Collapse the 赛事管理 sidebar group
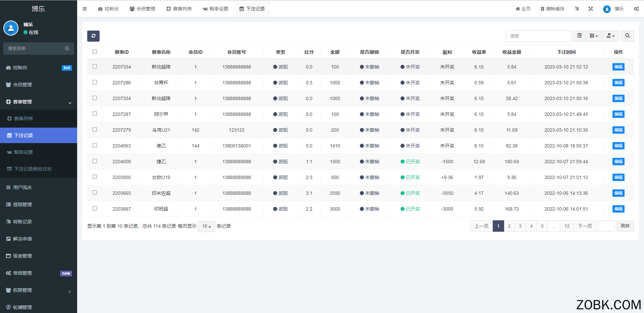This screenshot has height=313, width=644. pyautogui.click(x=39, y=102)
